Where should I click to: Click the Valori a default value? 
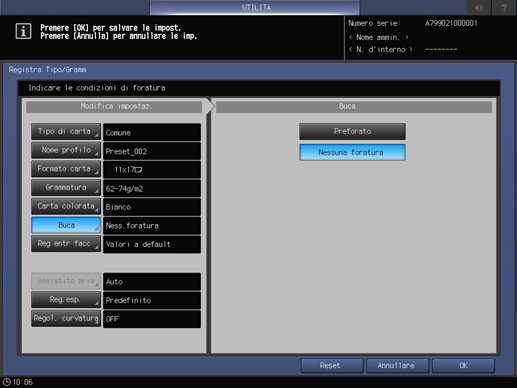[x=152, y=244]
